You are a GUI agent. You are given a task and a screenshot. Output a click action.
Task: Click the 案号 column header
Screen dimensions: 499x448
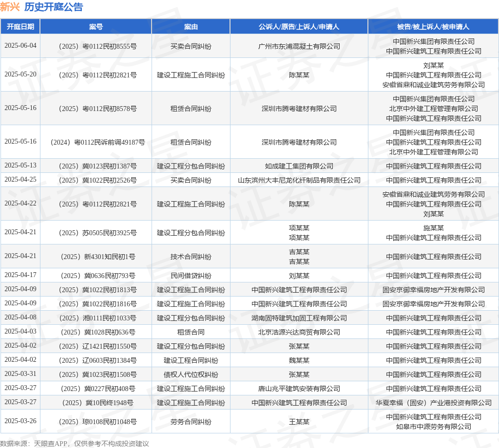96,27
